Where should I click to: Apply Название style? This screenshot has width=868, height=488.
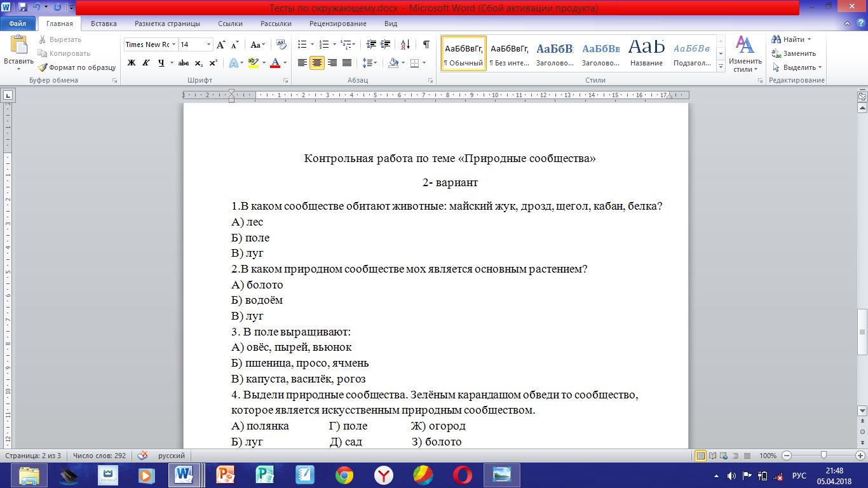click(647, 53)
